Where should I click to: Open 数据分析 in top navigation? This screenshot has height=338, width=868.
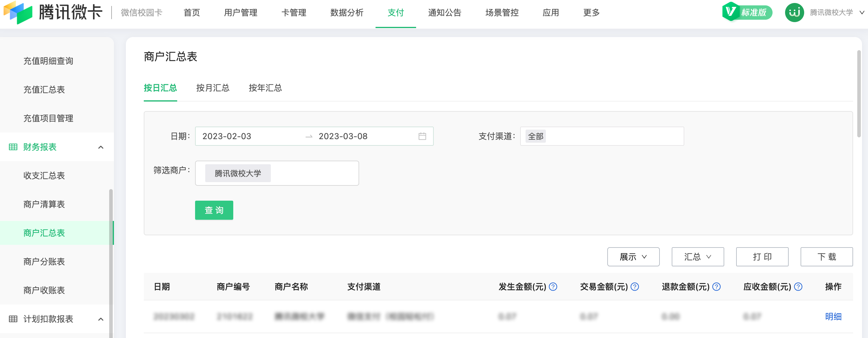coord(347,13)
